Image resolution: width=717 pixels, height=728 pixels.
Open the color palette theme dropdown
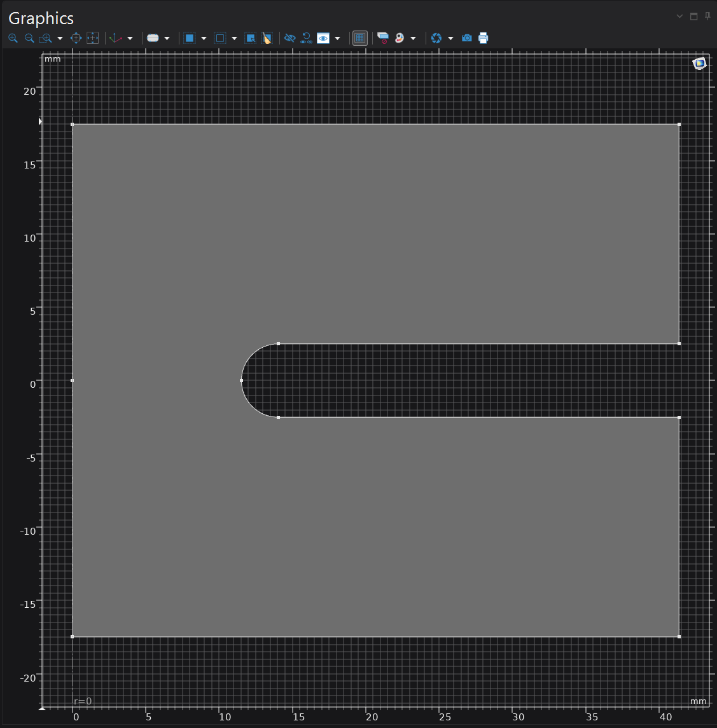pos(413,38)
